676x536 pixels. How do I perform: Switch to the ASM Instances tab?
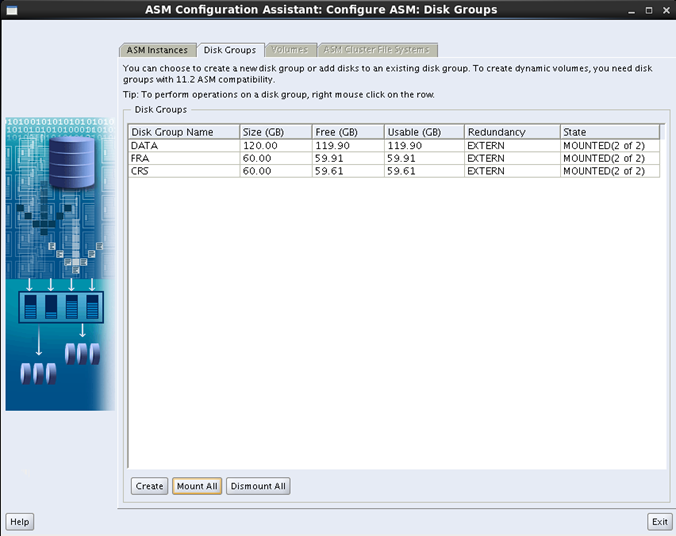point(157,50)
